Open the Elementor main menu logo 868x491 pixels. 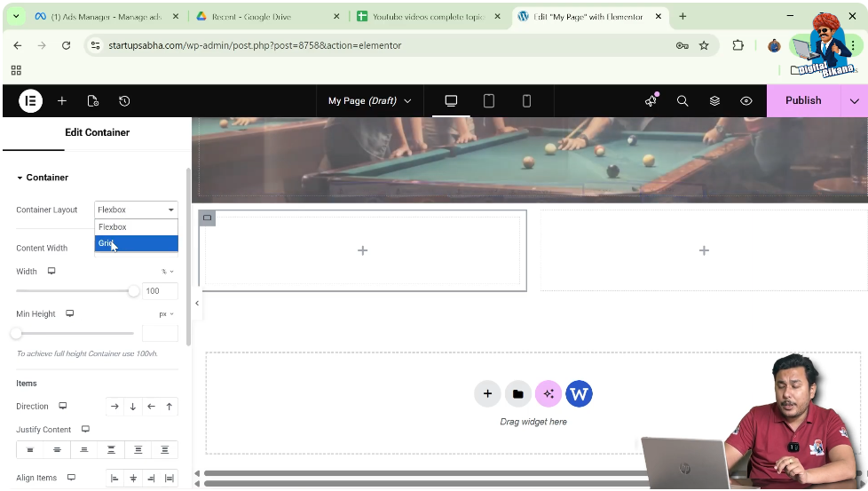point(30,100)
